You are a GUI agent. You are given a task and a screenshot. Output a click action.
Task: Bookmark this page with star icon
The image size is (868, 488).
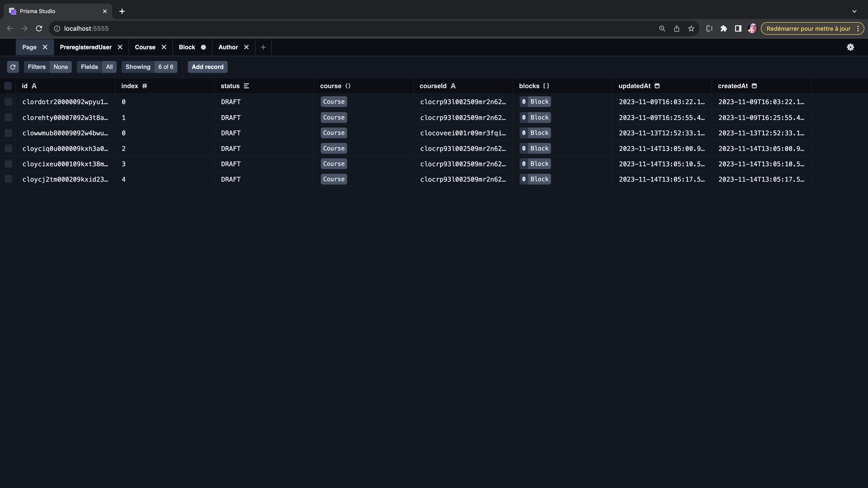(x=691, y=29)
